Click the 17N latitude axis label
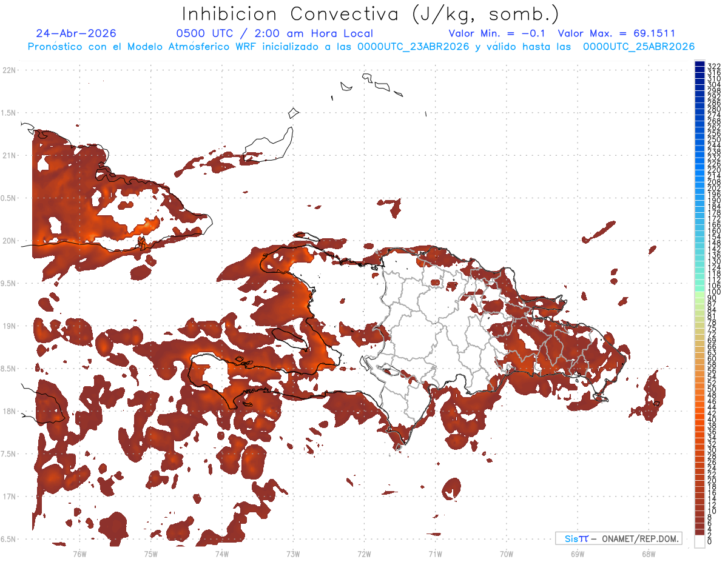728x562 pixels. pos(9,497)
